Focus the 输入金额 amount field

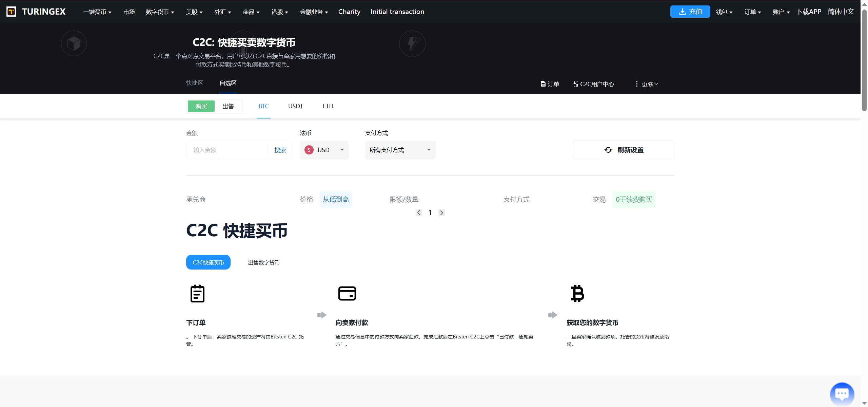pos(227,150)
